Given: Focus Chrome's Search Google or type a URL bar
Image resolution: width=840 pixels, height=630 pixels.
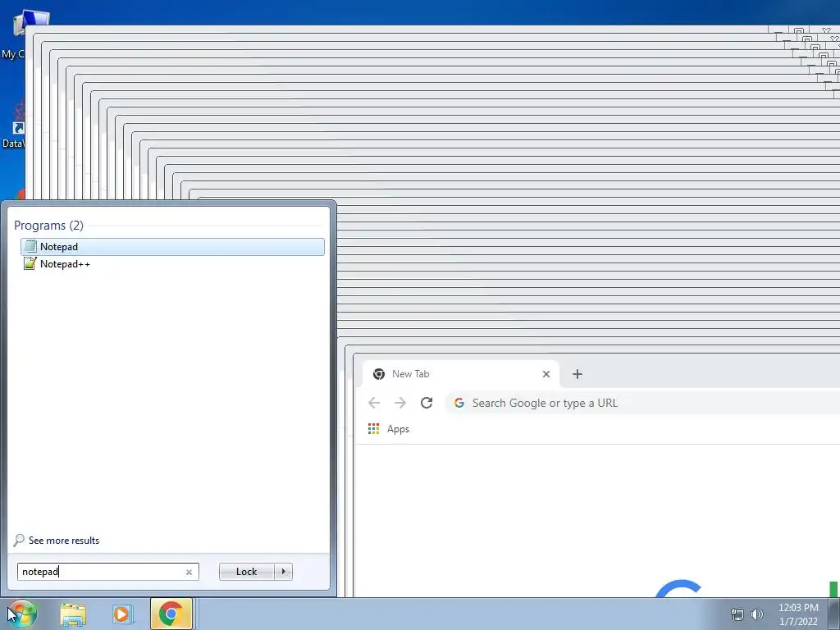Looking at the screenshot, I should [x=643, y=403].
